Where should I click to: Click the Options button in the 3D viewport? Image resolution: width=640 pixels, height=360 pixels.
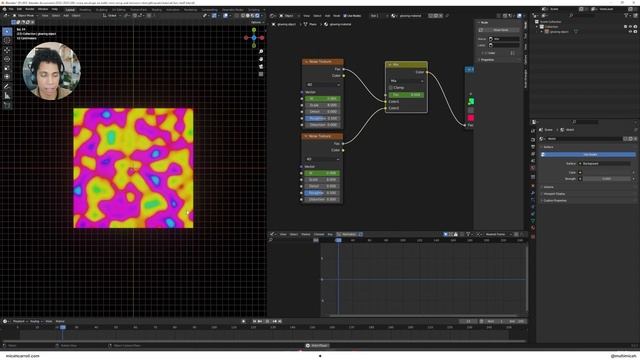[256, 22]
